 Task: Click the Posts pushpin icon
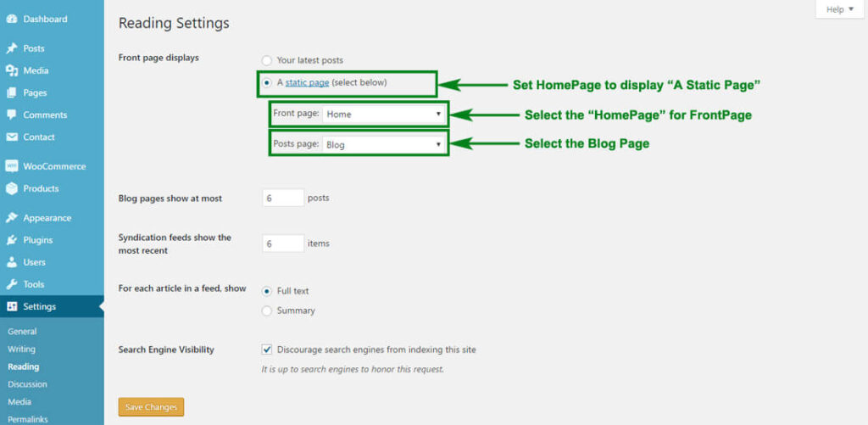click(x=12, y=48)
